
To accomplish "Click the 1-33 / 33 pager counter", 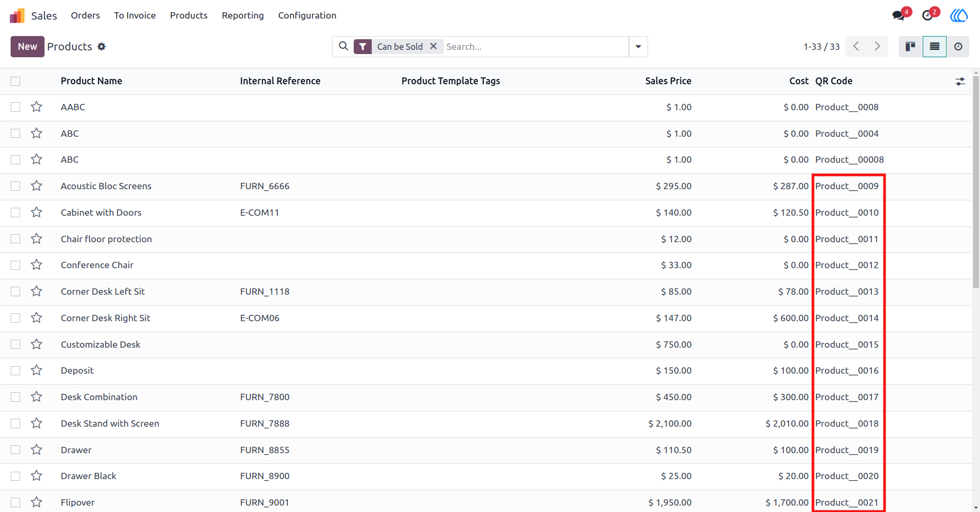I will 821,47.
